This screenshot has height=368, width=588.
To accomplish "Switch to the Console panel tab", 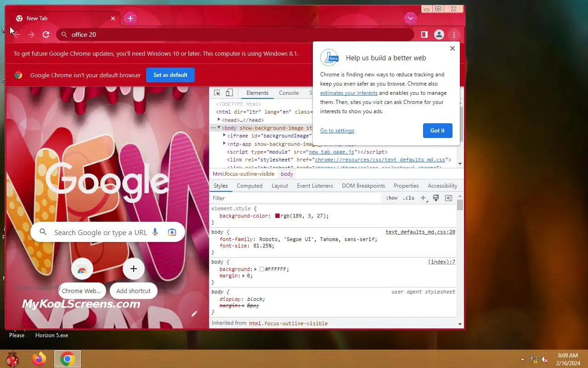I will (x=289, y=93).
